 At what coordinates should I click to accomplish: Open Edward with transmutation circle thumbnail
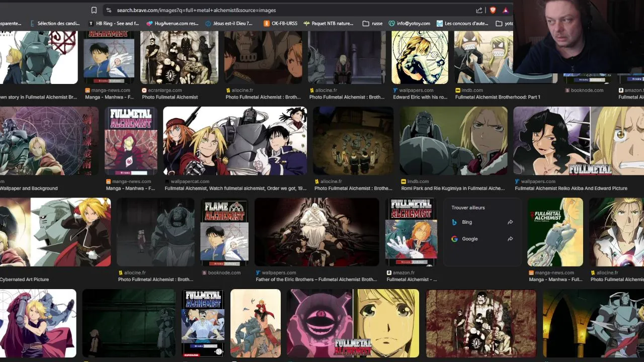coord(420,57)
